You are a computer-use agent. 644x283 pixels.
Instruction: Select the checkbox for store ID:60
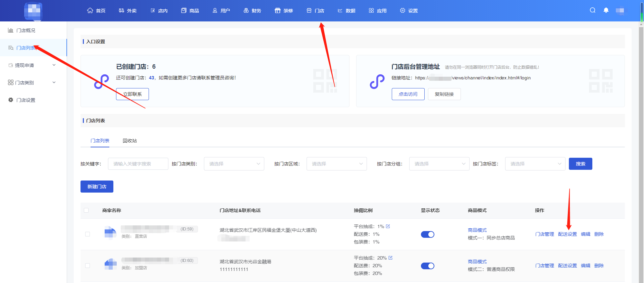(x=88, y=266)
